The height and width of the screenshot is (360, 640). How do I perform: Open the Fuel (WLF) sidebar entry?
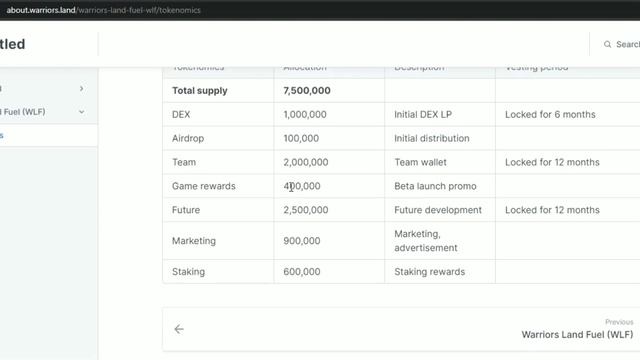click(24, 112)
